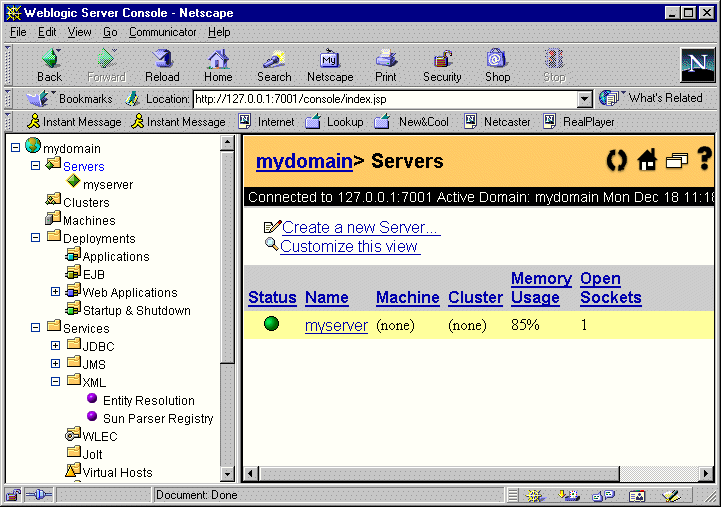The width and height of the screenshot is (721, 507).
Task: Expand the JMS tree node
Action: (x=55, y=364)
